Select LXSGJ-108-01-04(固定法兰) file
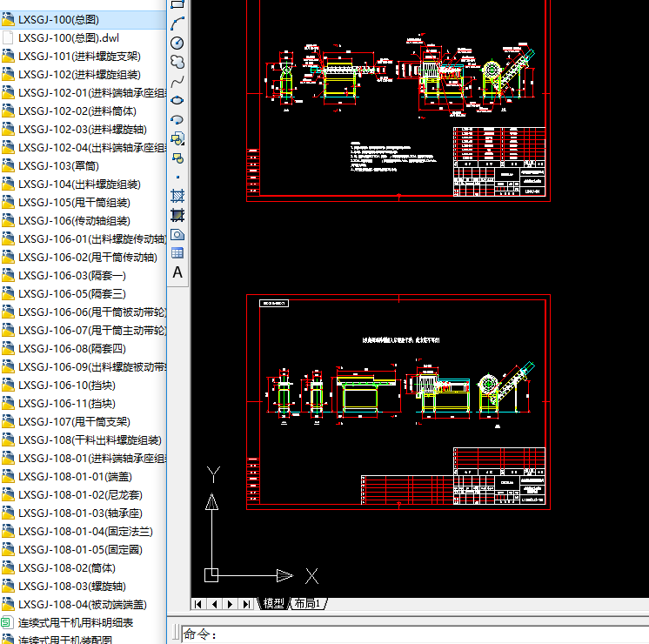 pos(85,532)
